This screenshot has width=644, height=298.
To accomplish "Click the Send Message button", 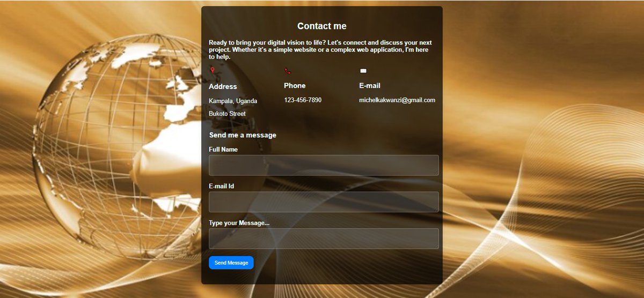I will 231,263.
